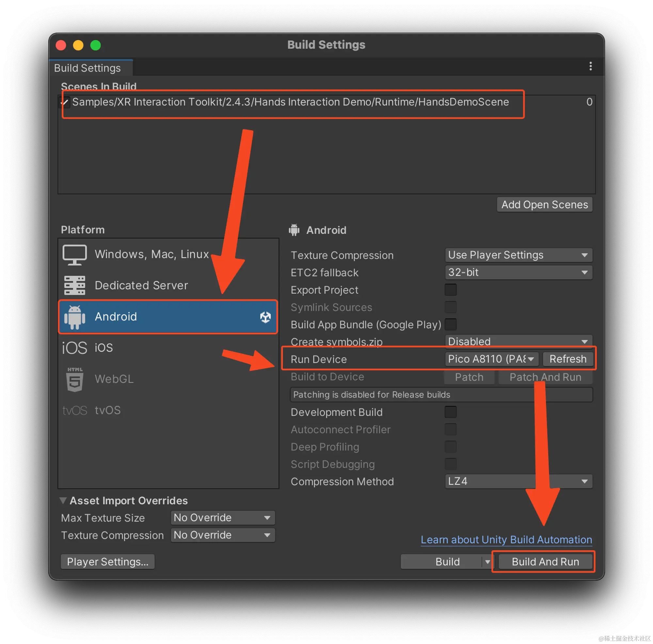Click the Unity logo on Android row
Screen dimensions: 653x644
click(265, 317)
